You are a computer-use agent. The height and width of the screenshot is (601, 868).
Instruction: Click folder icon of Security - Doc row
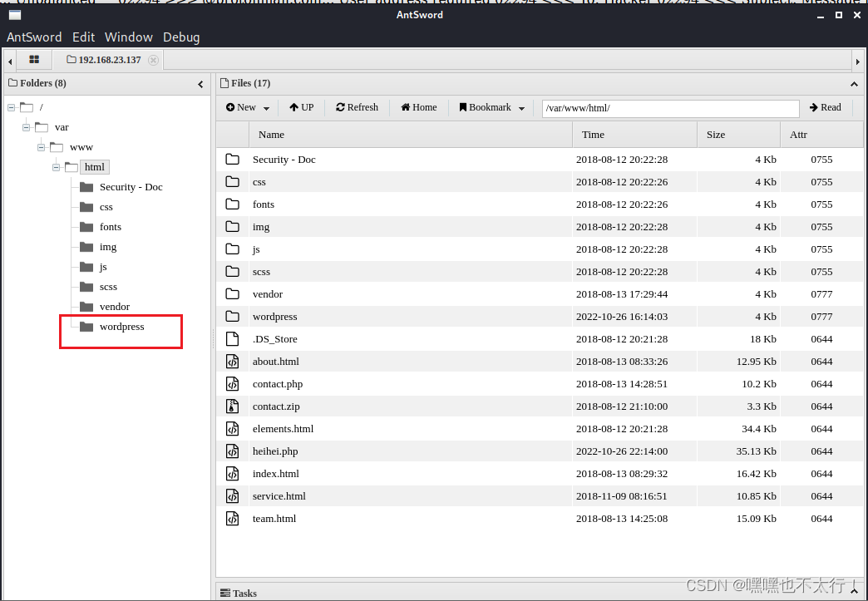point(233,160)
